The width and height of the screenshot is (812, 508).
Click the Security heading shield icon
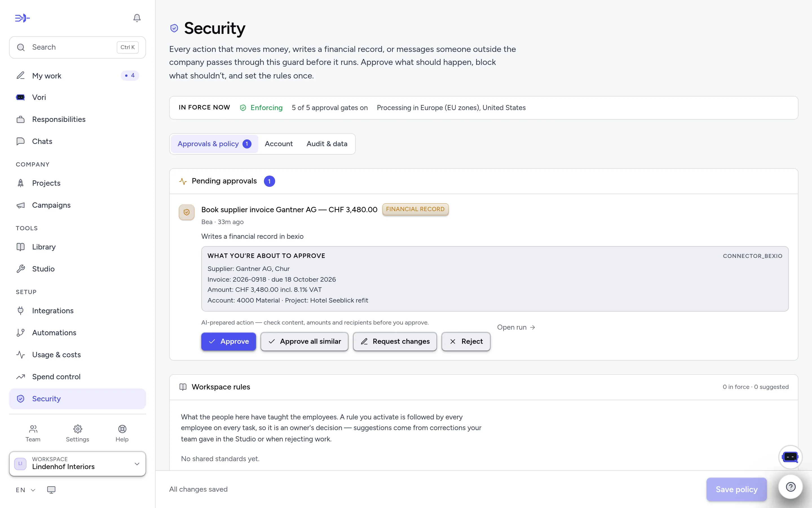click(174, 28)
